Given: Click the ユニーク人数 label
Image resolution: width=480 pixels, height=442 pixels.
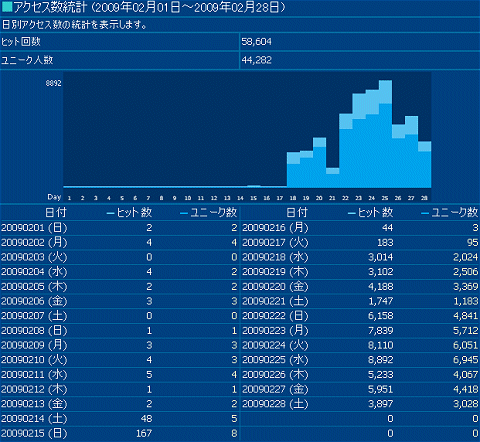Looking at the screenshot, I should [27, 60].
